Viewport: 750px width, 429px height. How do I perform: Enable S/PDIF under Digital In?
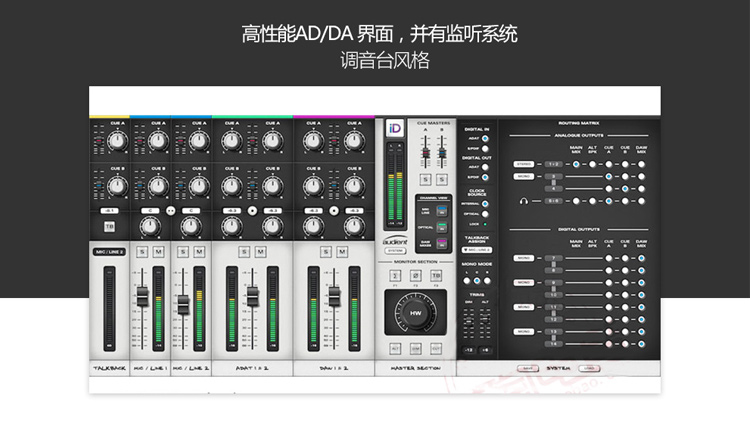485,148
